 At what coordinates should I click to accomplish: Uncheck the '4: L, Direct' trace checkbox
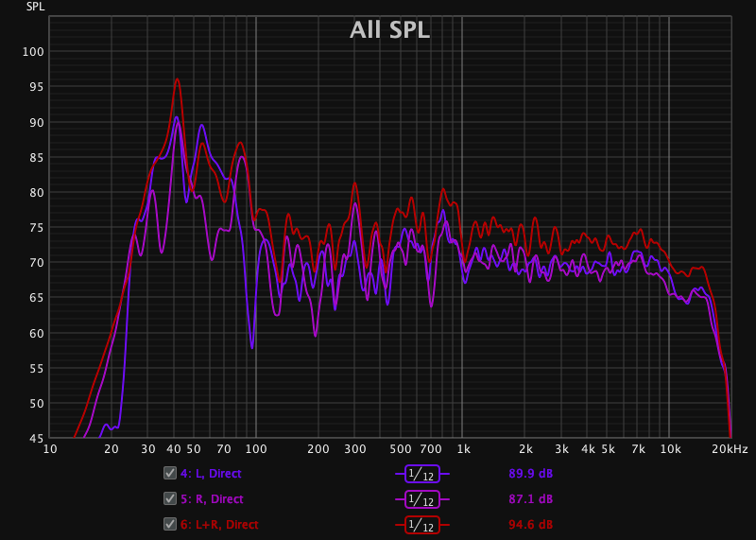(170, 473)
